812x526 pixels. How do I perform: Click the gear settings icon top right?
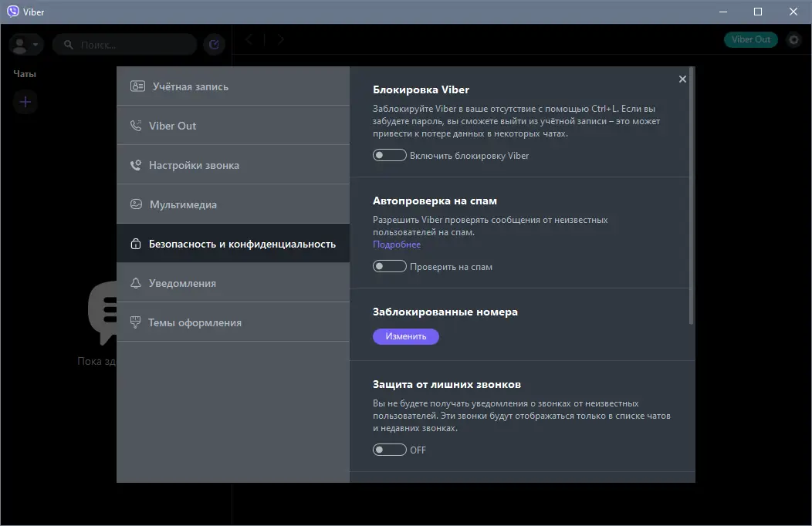pyautogui.click(x=794, y=39)
